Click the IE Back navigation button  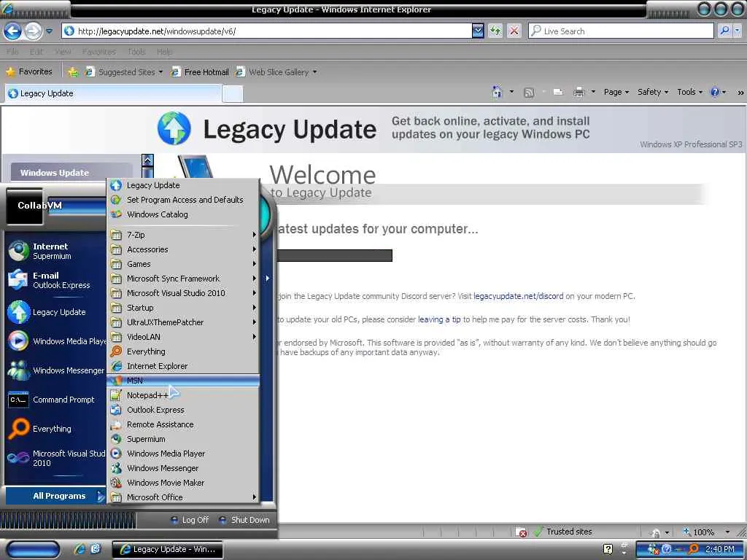point(12,31)
